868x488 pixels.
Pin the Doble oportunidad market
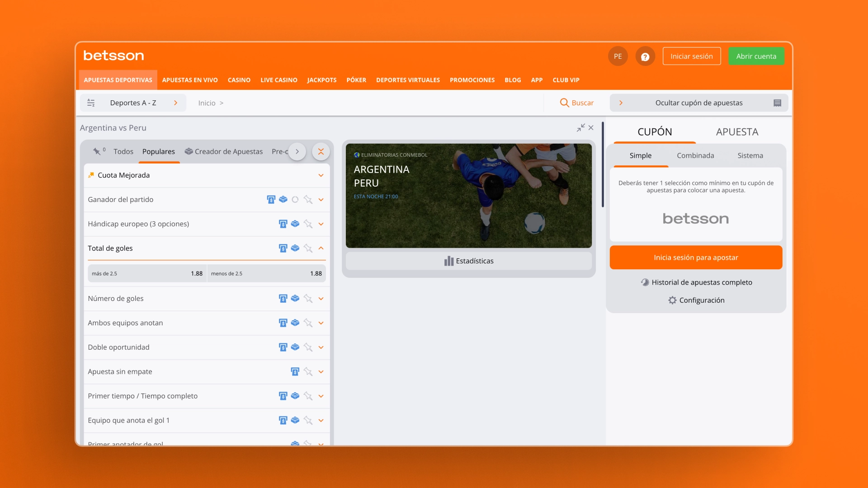pyautogui.click(x=308, y=347)
